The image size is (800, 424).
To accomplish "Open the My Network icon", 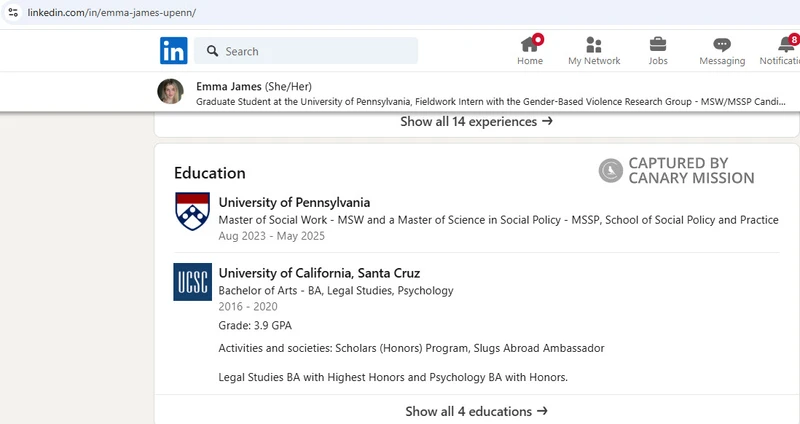I will [594, 44].
